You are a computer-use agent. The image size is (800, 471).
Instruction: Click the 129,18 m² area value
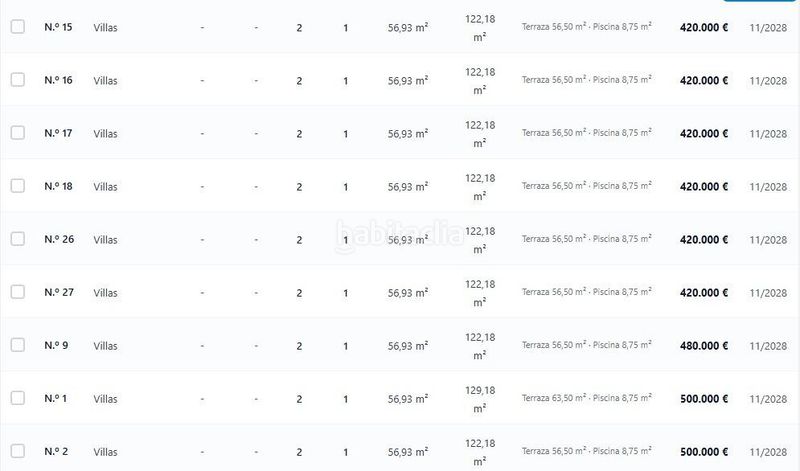(x=480, y=399)
